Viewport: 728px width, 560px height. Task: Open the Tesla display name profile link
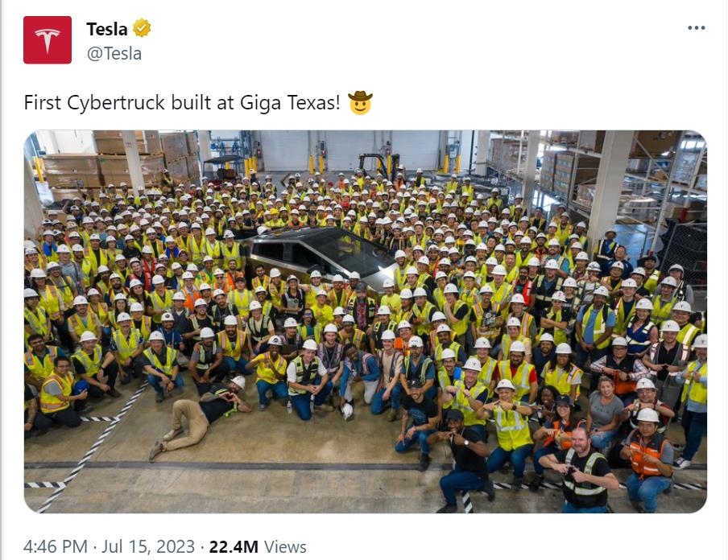[x=107, y=29]
